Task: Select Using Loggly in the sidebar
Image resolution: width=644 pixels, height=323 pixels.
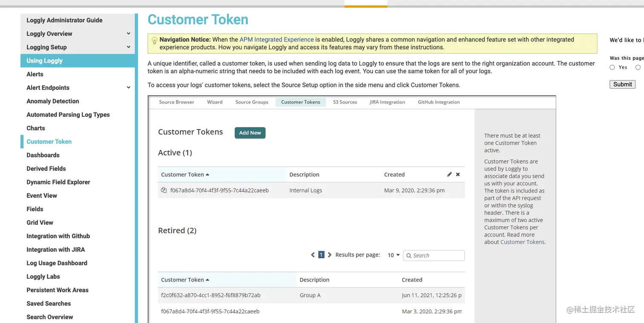Action: click(x=45, y=61)
